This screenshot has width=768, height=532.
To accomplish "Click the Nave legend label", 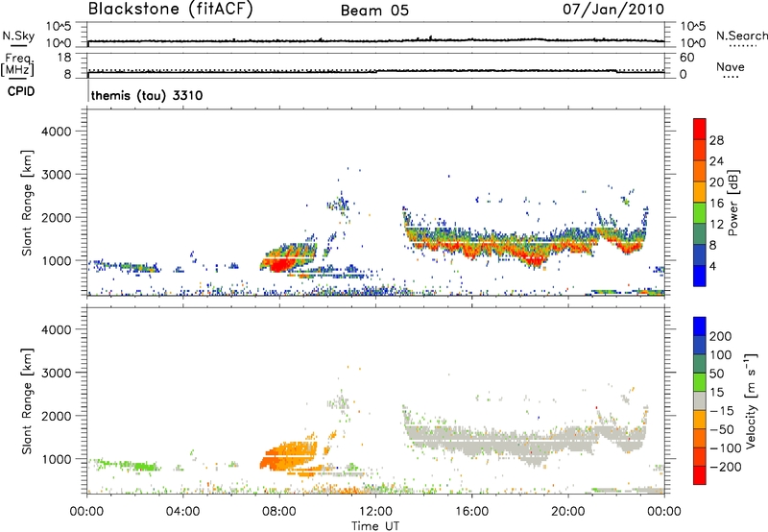I will 731,66.
